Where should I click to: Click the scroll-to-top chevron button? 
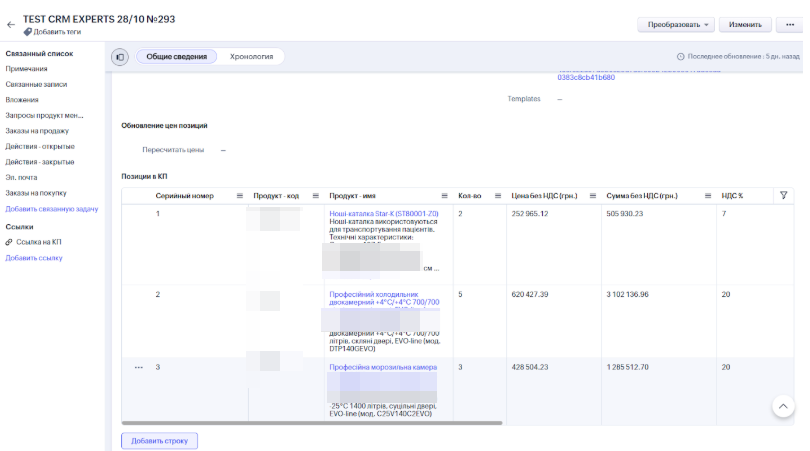(783, 406)
